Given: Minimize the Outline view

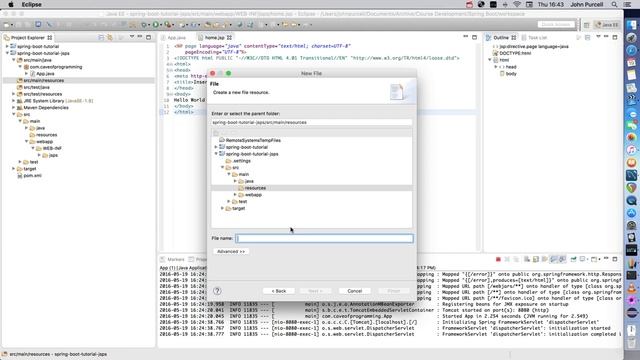Looking at the screenshot, I should [606, 37].
